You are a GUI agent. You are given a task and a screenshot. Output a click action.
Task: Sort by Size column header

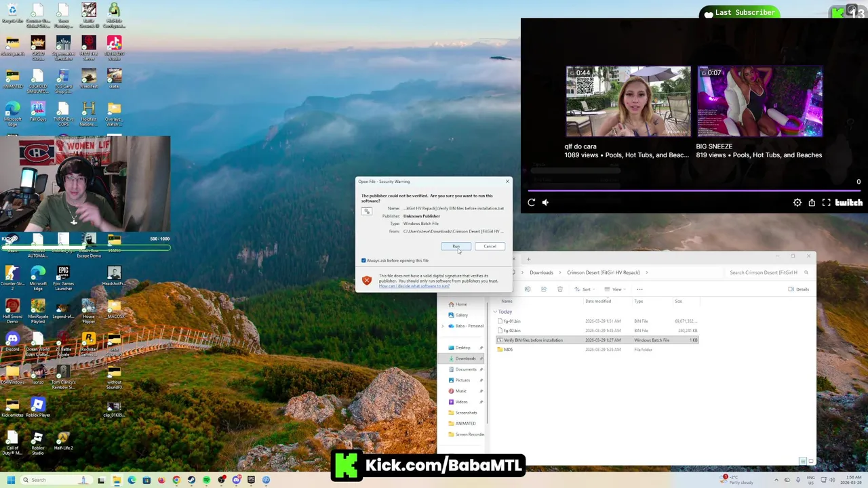tap(678, 301)
